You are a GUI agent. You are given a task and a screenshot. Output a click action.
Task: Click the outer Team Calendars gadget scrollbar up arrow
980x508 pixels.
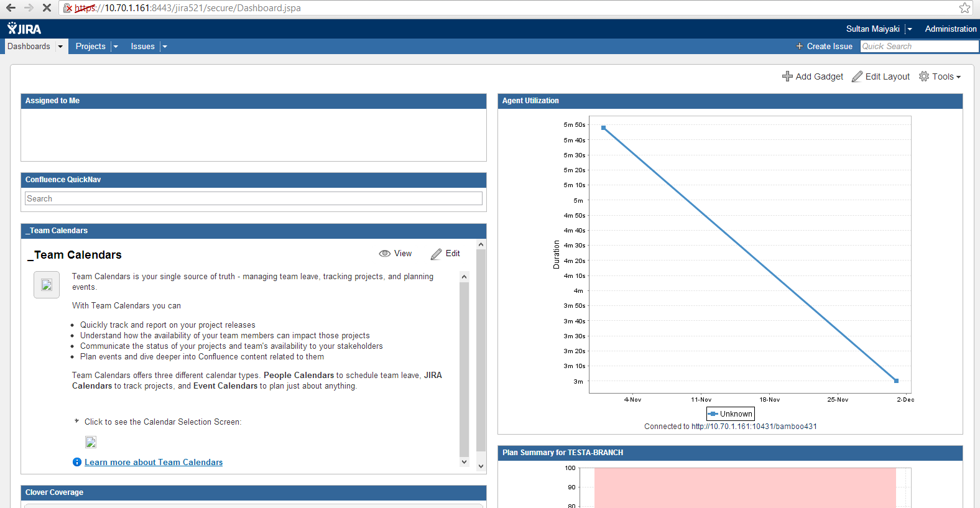[481, 244]
